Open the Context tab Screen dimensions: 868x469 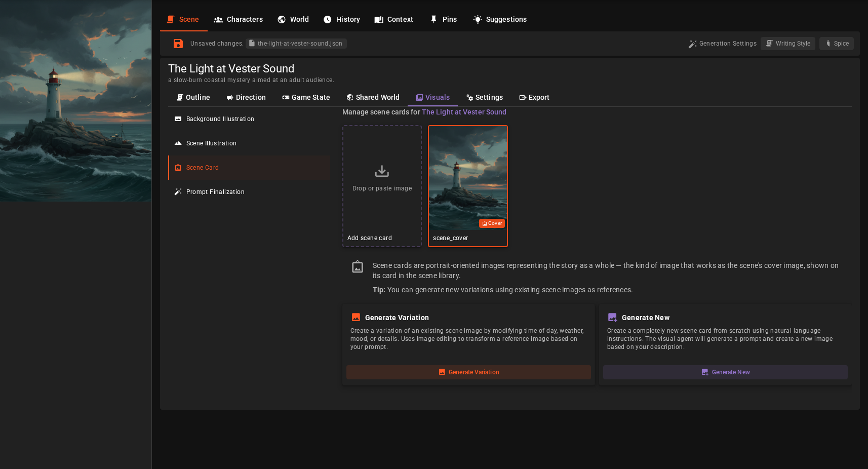394,19
